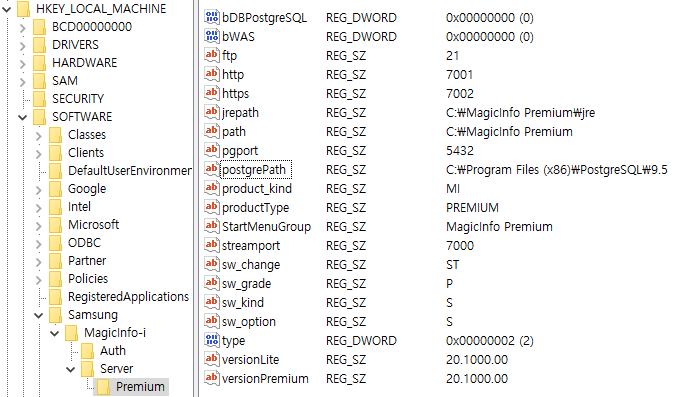691x397 pixels.
Task: Click the string icon next to ftp
Action: pyautogui.click(x=212, y=55)
